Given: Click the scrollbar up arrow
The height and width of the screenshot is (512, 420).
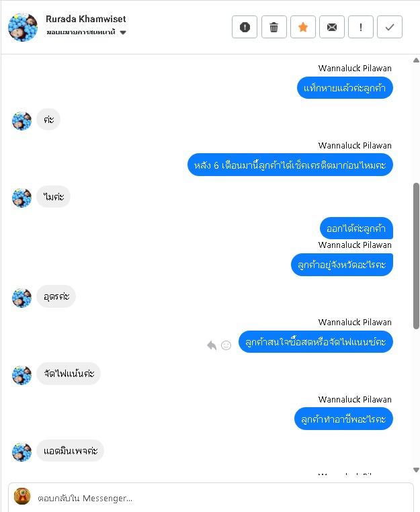Looking at the screenshot, I should 416,60.
